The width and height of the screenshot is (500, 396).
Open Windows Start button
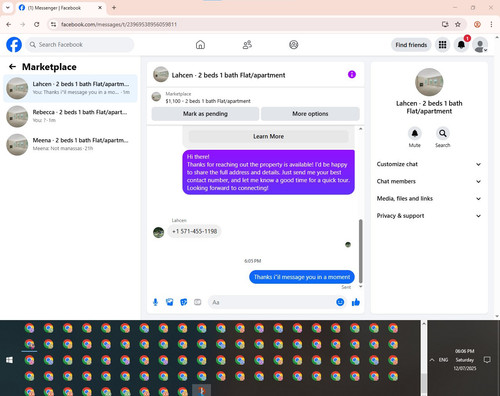(x=9, y=360)
